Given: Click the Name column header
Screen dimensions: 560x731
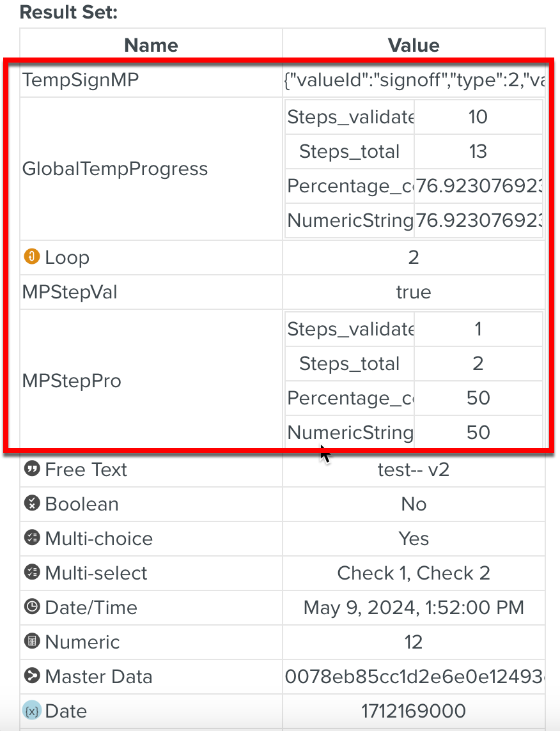Looking at the screenshot, I should click(151, 45).
